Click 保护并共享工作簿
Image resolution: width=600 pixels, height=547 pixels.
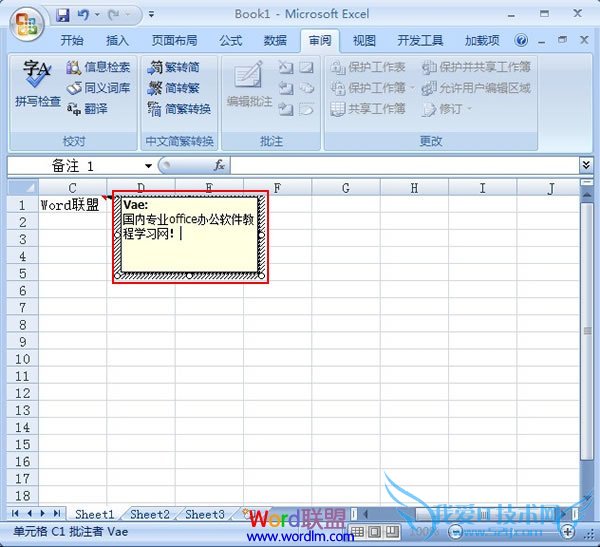coord(476,67)
